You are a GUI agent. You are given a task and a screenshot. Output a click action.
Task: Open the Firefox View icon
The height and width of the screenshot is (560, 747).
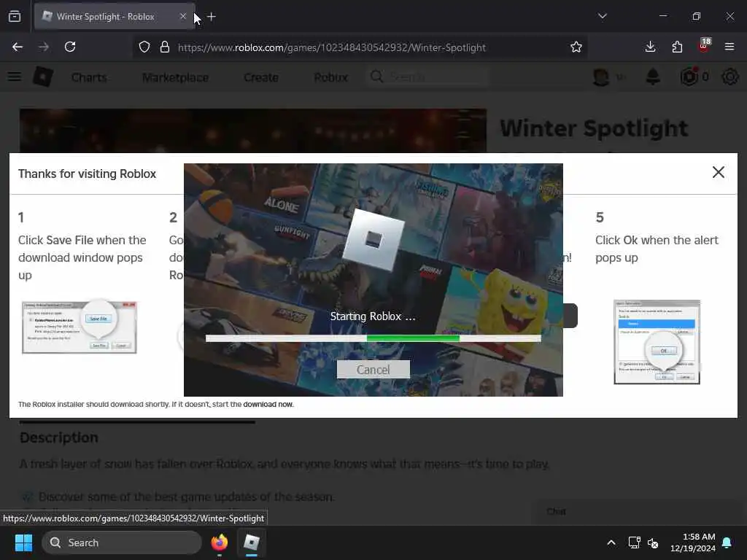(15, 16)
